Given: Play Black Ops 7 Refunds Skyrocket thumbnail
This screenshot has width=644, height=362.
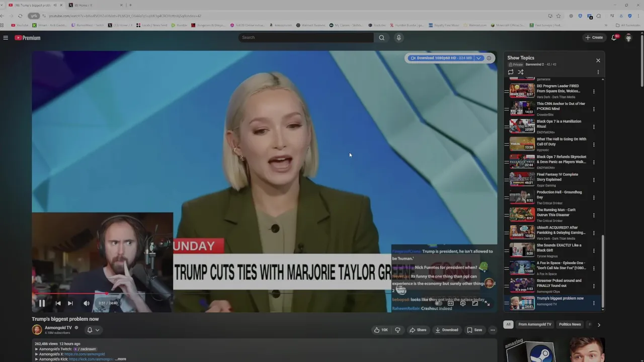Looking at the screenshot, I should (x=522, y=162).
